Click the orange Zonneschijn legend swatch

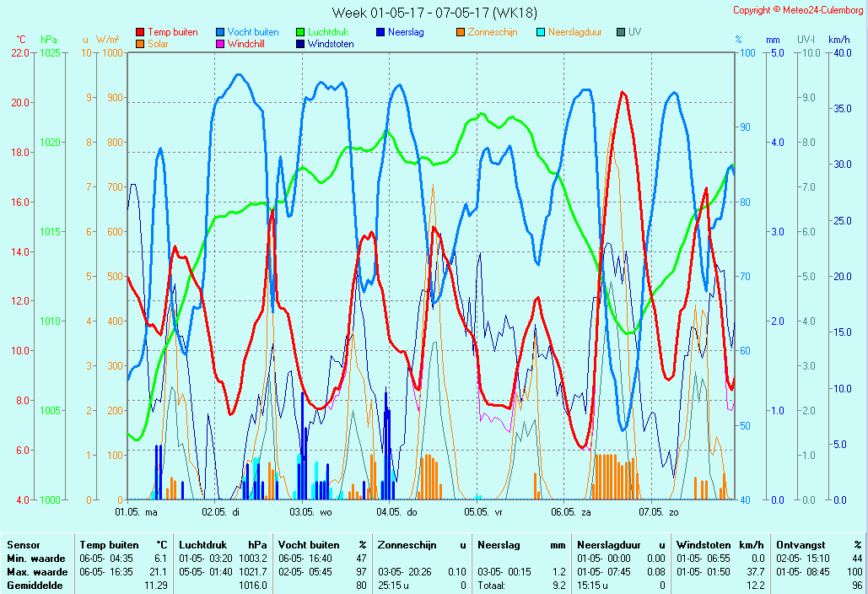click(x=461, y=32)
